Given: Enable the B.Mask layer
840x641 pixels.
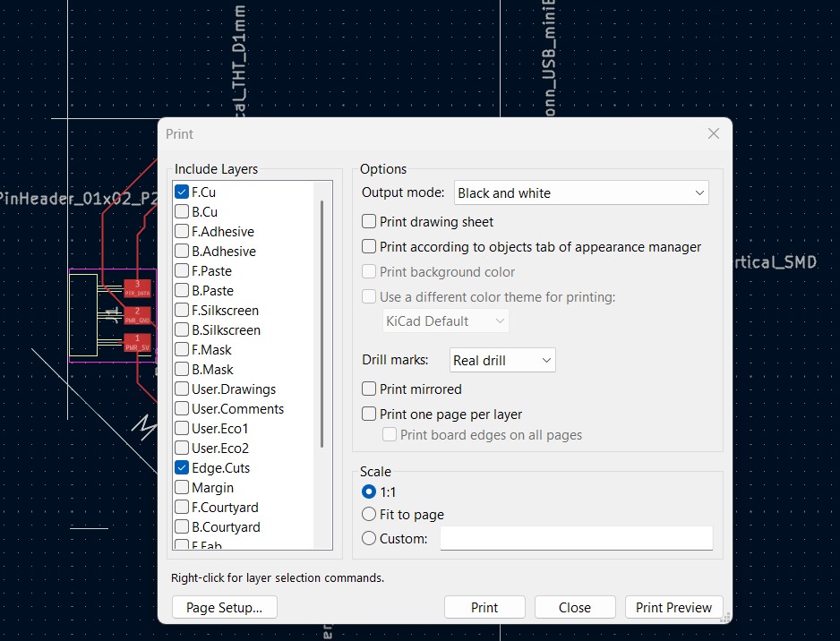Looking at the screenshot, I should [x=182, y=370].
